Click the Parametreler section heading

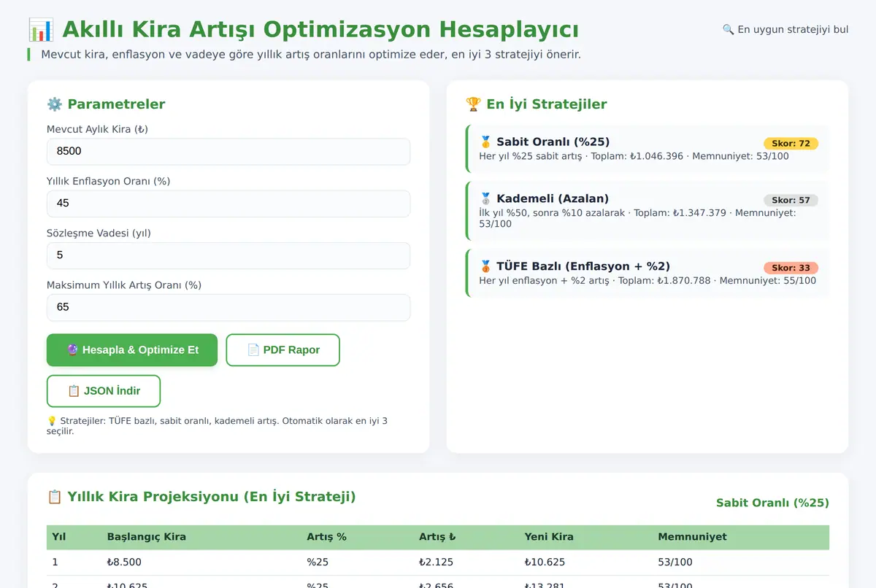point(116,104)
